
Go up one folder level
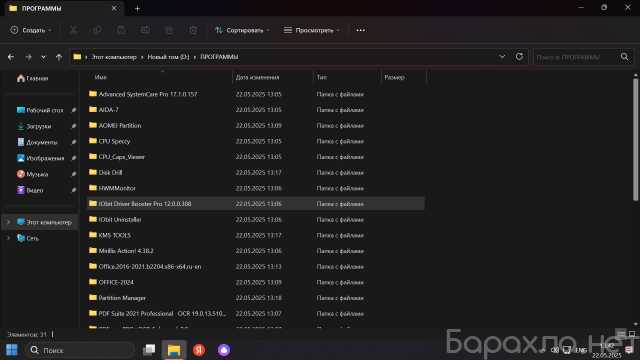tap(59, 57)
